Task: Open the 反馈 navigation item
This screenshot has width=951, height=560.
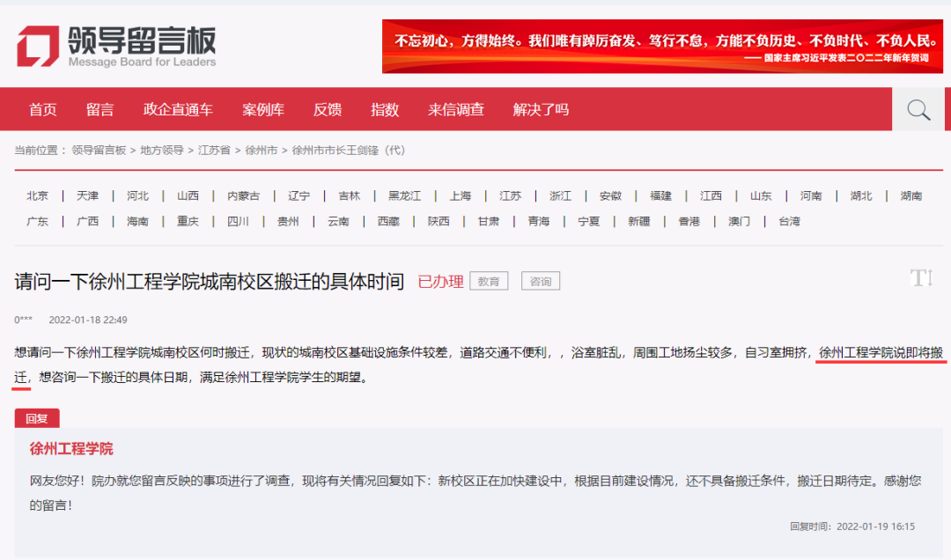Action: 328,109
